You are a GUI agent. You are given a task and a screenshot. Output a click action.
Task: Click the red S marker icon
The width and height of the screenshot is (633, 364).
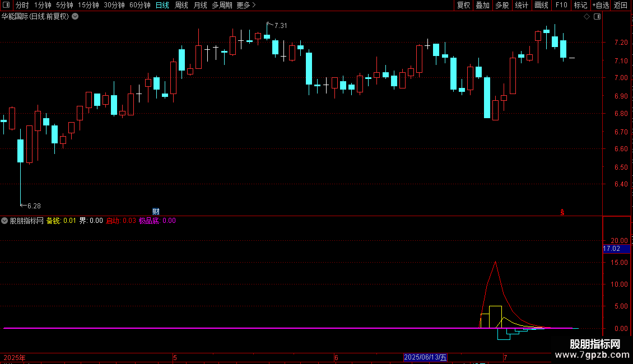coord(562,212)
